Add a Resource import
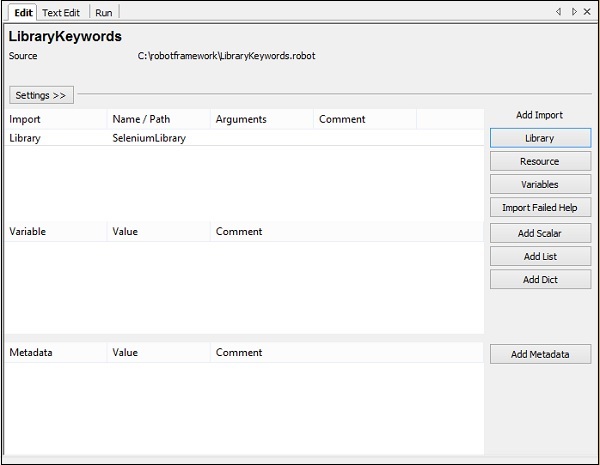The image size is (600, 465). (540, 161)
